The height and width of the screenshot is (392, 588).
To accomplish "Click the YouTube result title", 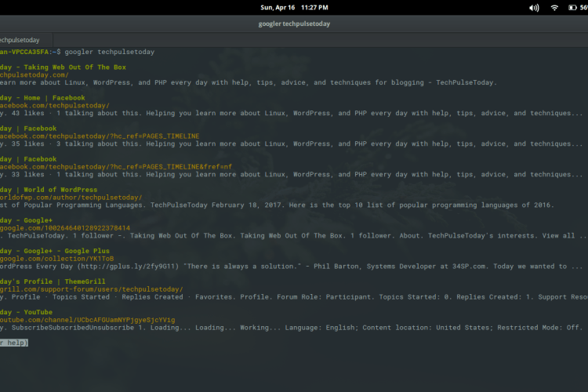I will (26, 312).
